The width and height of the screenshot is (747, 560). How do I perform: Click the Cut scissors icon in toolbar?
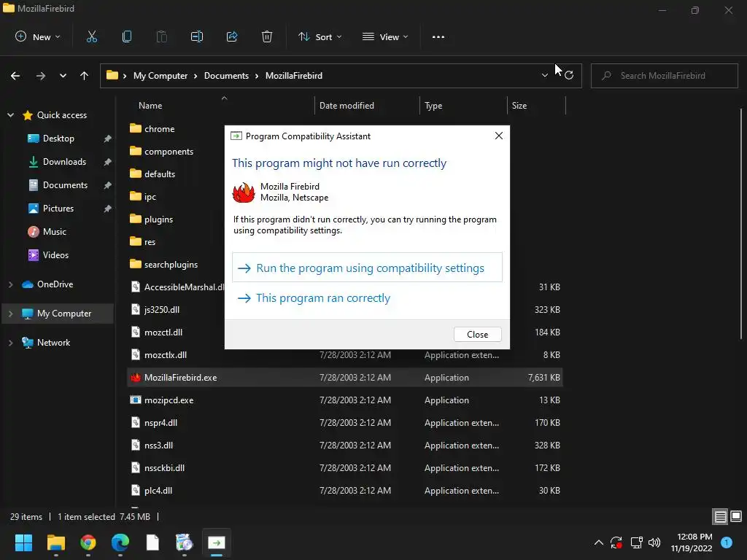[91, 36]
